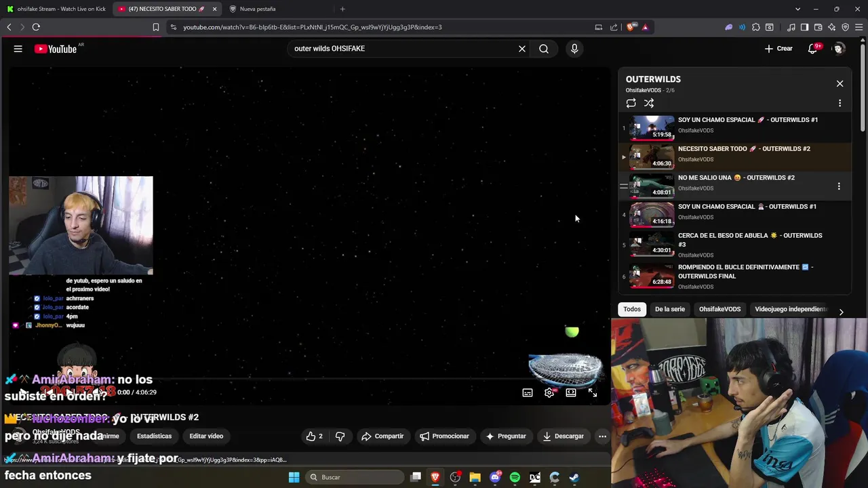Image resolution: width=868 pixels, height=488 pixels.
Task: Close the OUTERWILDS playlist panel
Action: click(x=840, y=83)
